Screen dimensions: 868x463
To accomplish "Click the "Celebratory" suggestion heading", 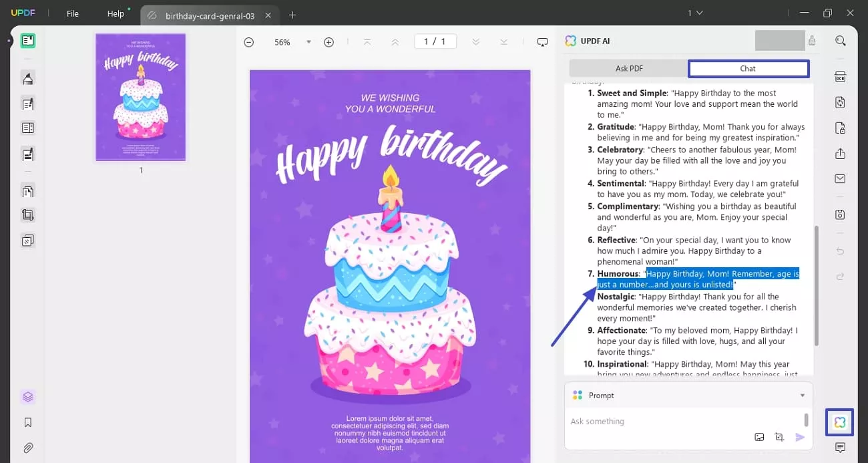I will click(x=620, y=150).
